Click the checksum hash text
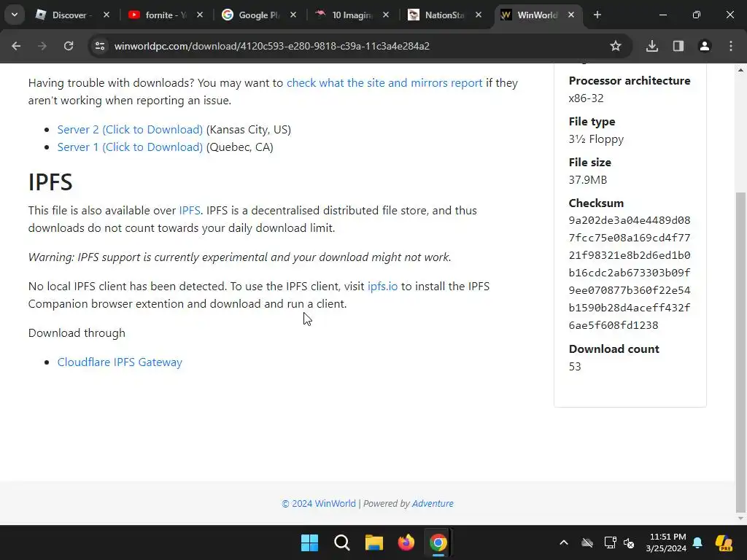This screenshot has width=747, height=560. click(x=630, y=273)
